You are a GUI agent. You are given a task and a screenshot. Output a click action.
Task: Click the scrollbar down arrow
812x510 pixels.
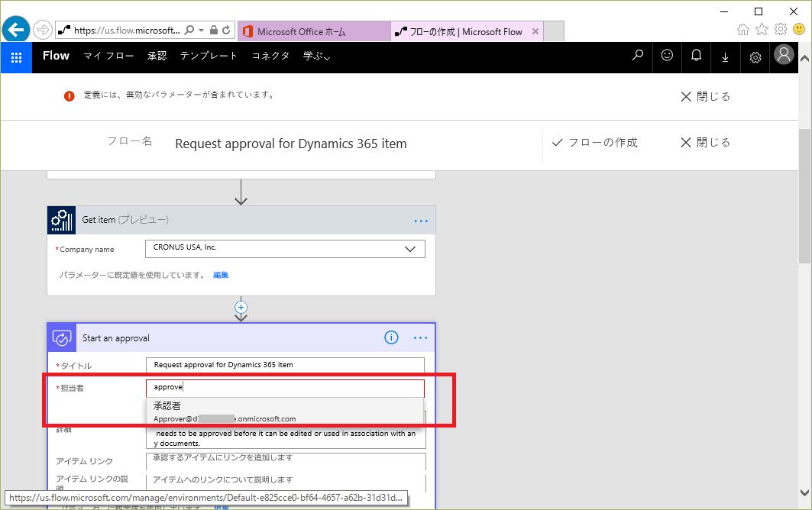click(x=804, y=492)
